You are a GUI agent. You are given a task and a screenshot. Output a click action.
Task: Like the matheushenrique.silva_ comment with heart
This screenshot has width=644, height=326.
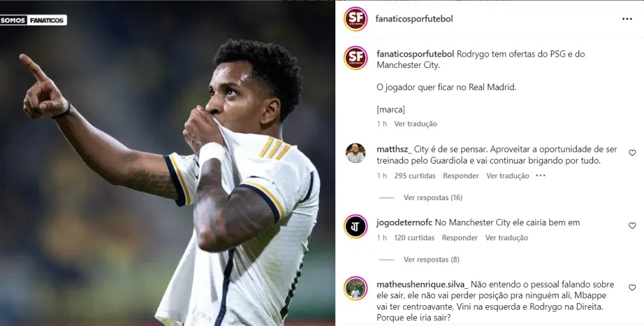tap(632, 288)
